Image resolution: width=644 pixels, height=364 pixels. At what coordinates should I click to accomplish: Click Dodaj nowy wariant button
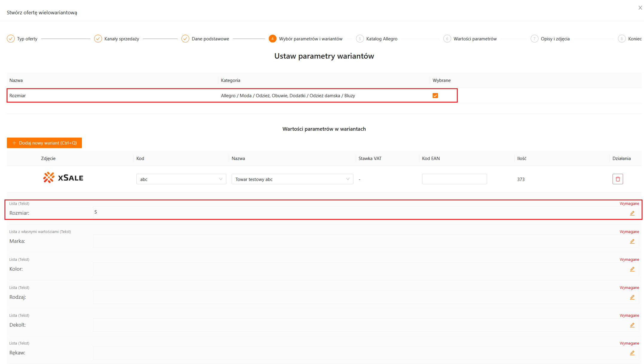[x=44, y=143]
